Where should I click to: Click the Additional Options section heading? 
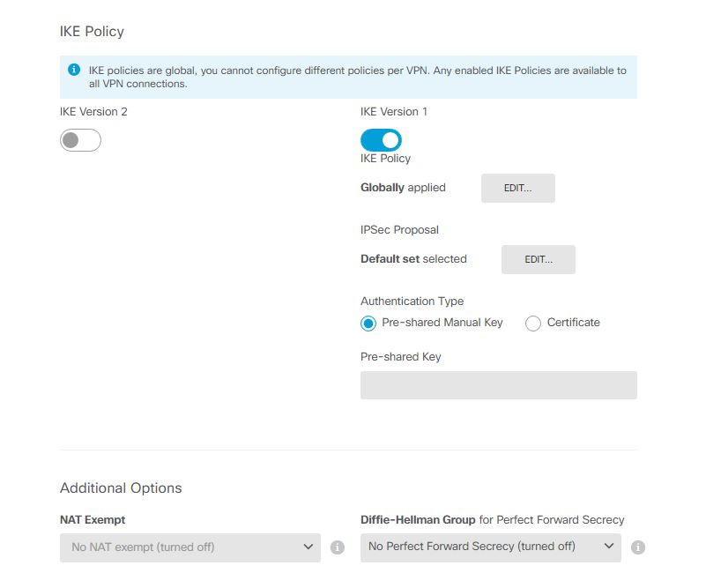tap(121, 488)
